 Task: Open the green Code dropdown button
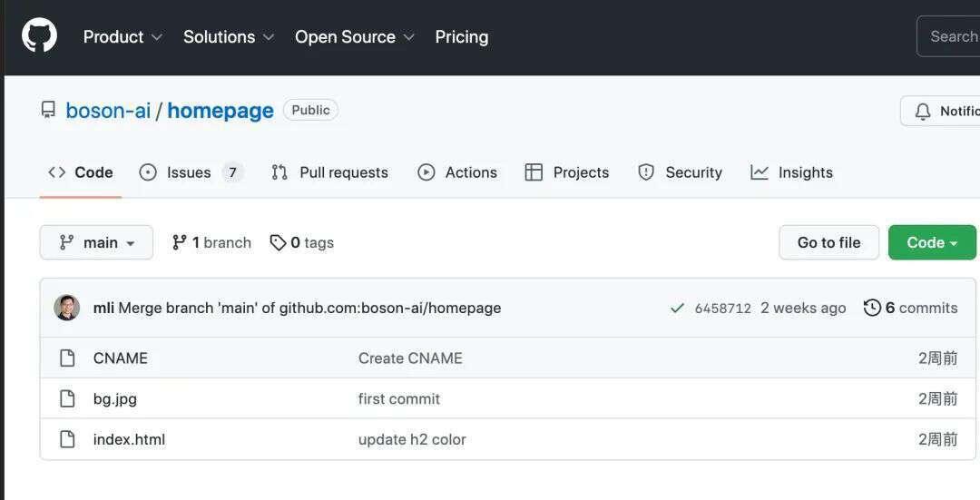(x=932, y=242)
